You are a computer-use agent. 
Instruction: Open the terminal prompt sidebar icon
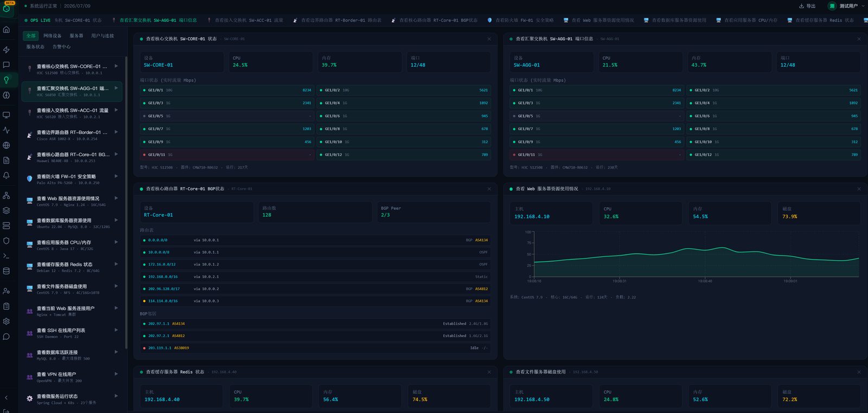click(7, 256)
